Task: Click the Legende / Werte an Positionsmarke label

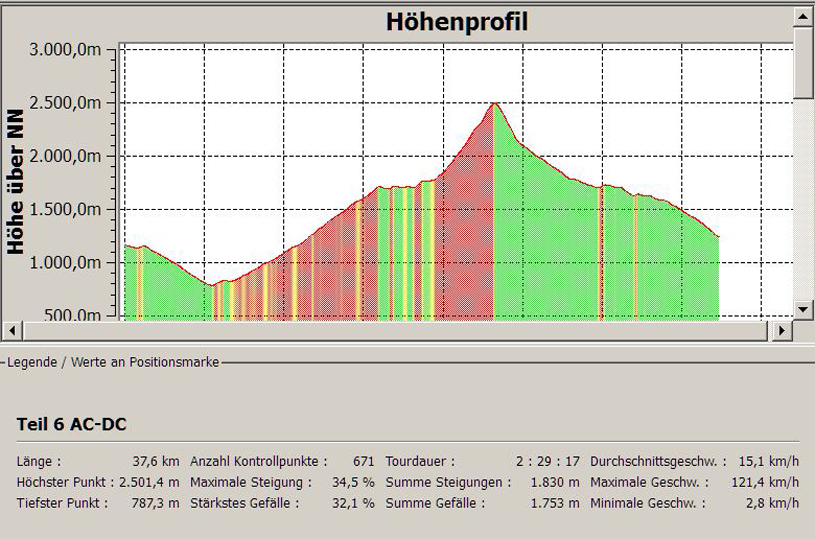Action: 112,362
